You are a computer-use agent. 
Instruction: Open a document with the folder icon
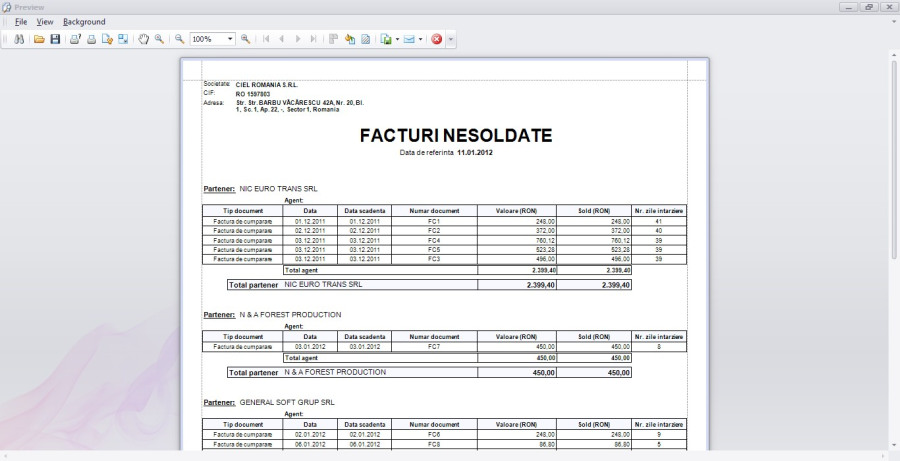[x=39, y=39]
